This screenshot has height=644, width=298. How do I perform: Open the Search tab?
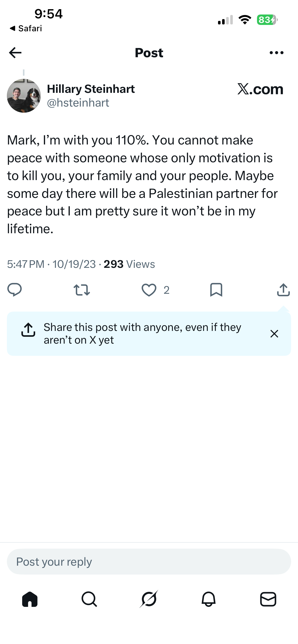tap(89, 599)
